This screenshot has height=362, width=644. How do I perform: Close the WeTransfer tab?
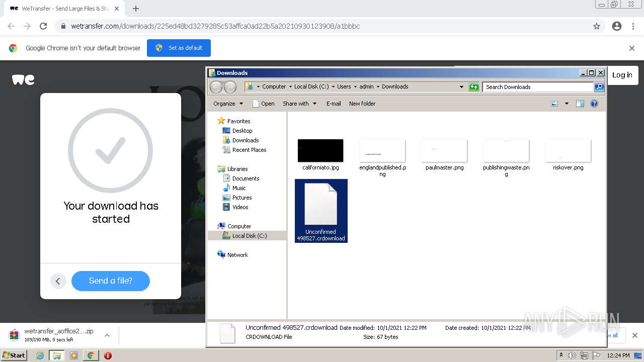tap(117, 9)
